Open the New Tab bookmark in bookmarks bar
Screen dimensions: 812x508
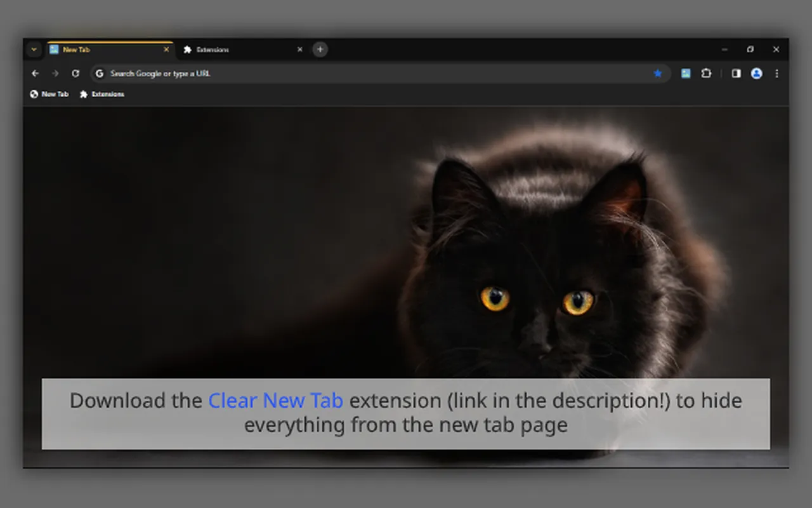tap(49, 94)
